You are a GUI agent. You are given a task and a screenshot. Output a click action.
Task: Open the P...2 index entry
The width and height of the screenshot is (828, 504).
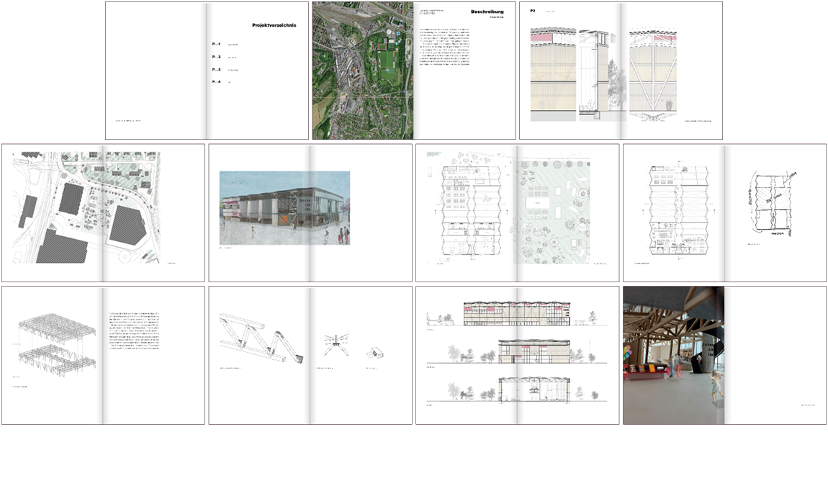click(216, 57)
